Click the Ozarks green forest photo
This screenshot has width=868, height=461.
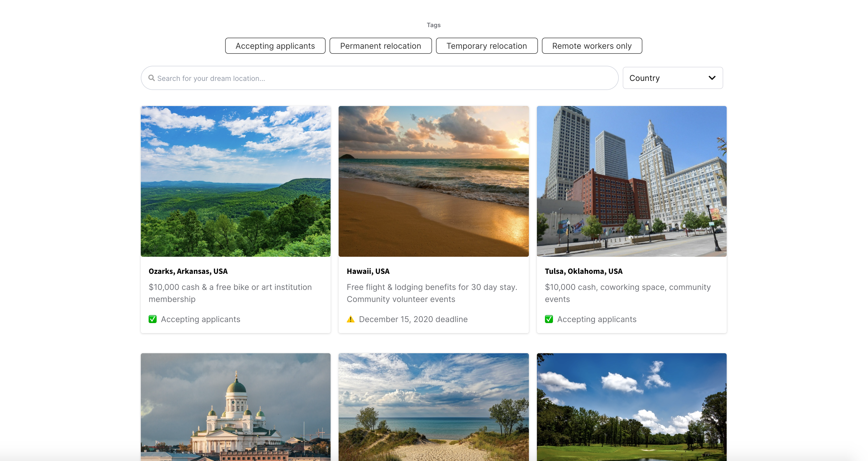click(235, 181)
